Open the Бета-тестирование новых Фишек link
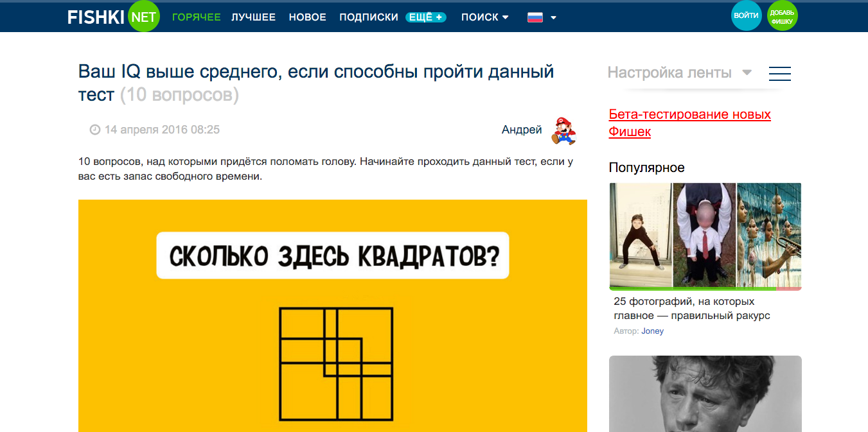The height and width of the screenshot is (432, 868). click(x=689, y=123)
